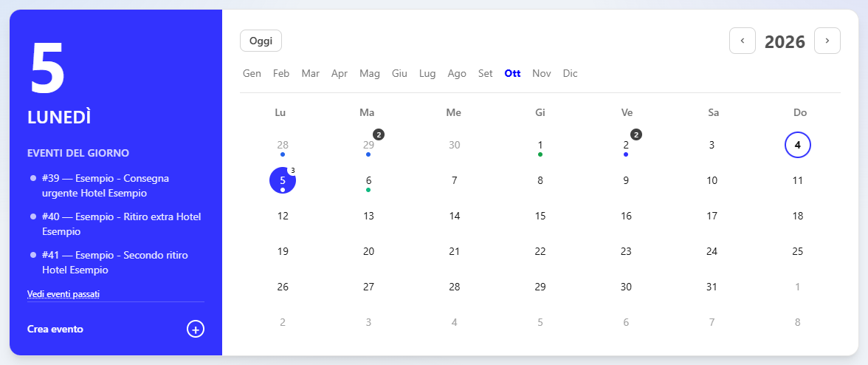
Task: Click the 2-event badge on Friday 2
Action: (636, 134)
